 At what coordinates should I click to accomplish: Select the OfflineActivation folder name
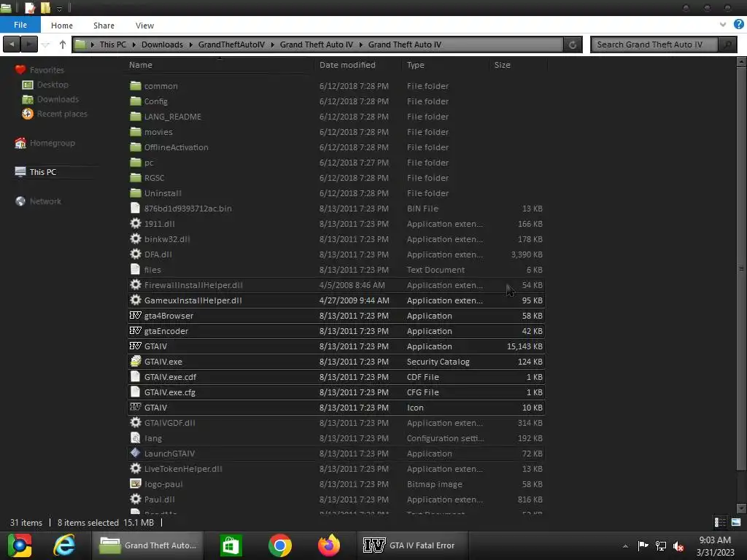[176, 147]
